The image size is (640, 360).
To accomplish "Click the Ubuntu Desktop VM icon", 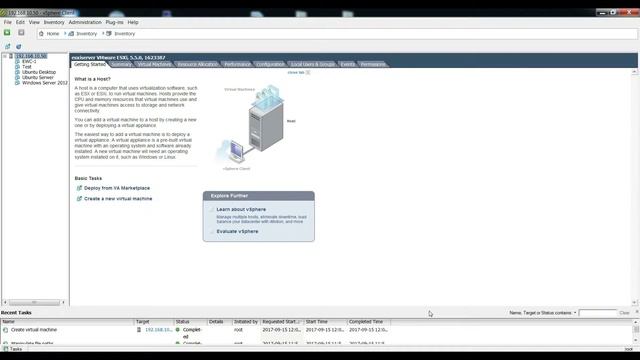I will pyautogui.click(x=17, y=72).
